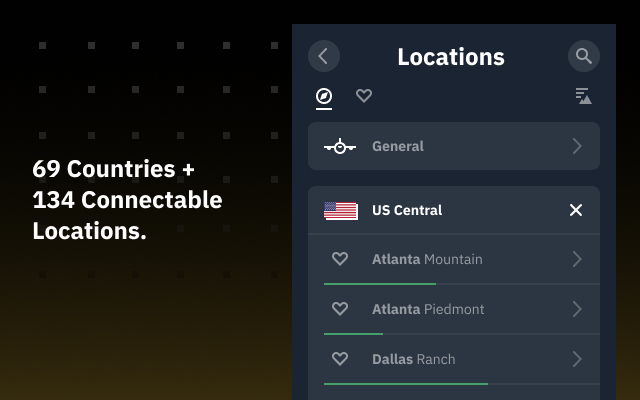
Task: Expand the General row chevron
Action: [576, 146]
